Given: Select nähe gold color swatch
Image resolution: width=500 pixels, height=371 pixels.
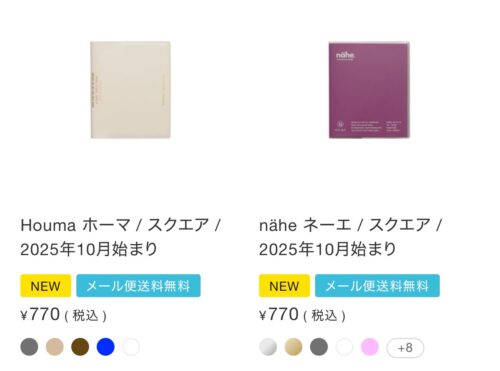Looking at the screenshot, I should coord(293,347).
